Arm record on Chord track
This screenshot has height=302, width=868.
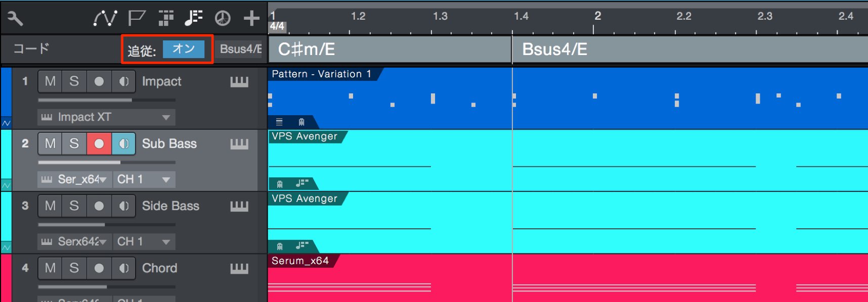click(x=99, y=268)
